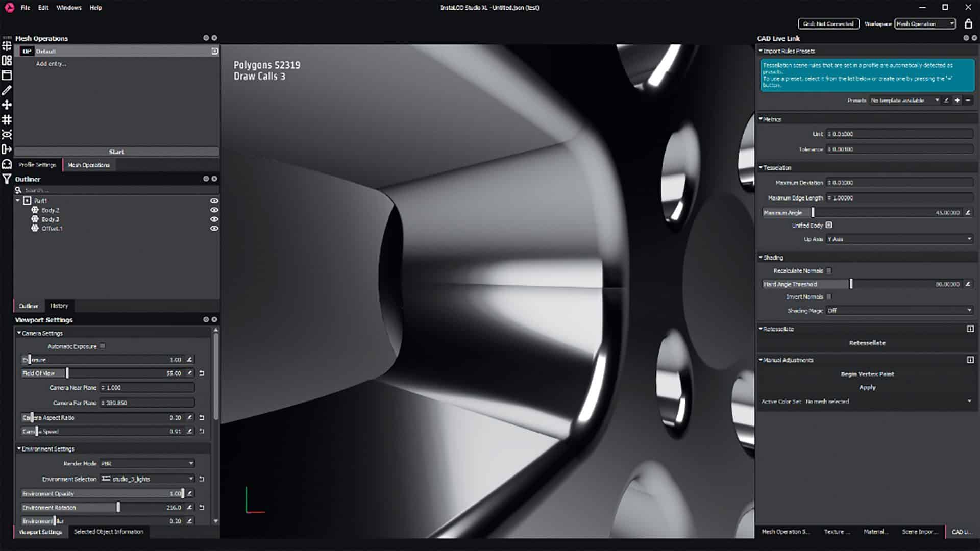Enable the Automatic Exposure checkbox
The height and width of the screenshot is (551, 980).
(x=103, y=346)
